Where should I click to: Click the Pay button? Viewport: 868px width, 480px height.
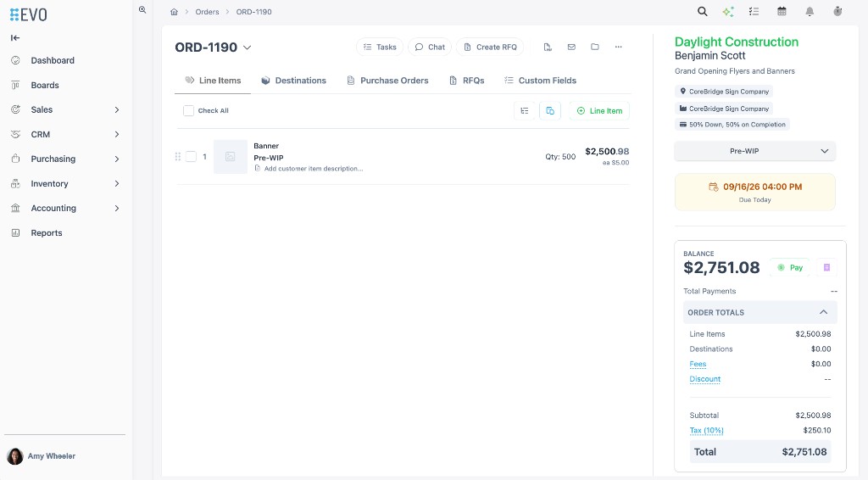coord(790,267)
